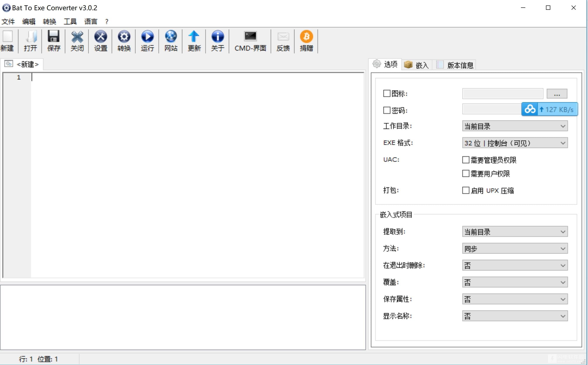The width and height of the screenshot is (588, 365).
Task: Click the cloud upload speed widget icon
Action: click(x=530, y=109)
